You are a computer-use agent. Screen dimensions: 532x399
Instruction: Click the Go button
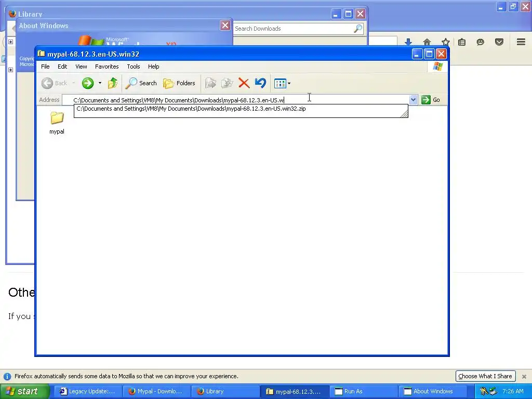pyautogui.click(x=431, y=100)
